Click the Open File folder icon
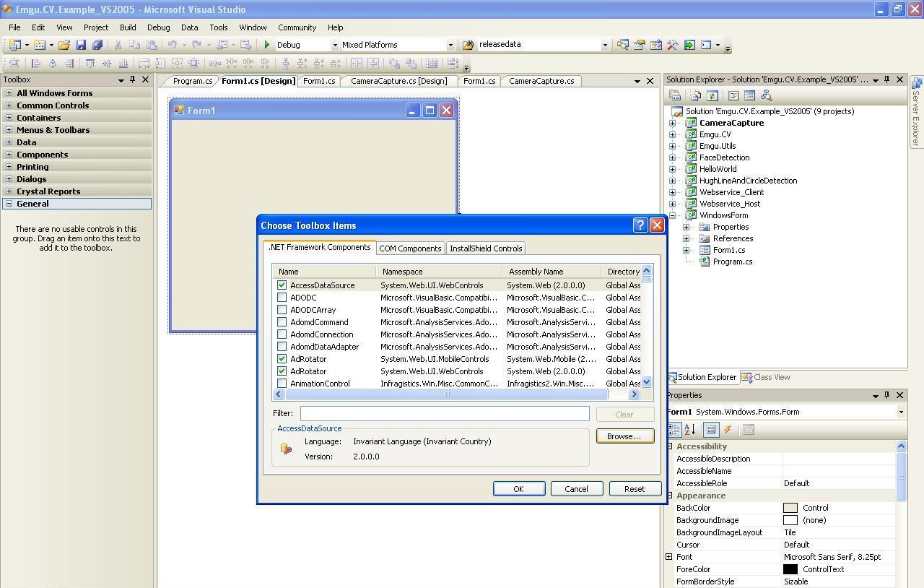924x588 pixels. click(x=64, y=45)
